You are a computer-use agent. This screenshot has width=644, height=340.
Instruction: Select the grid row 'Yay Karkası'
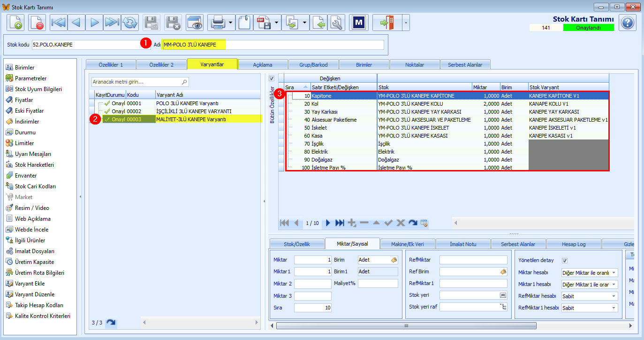(447, 112)
